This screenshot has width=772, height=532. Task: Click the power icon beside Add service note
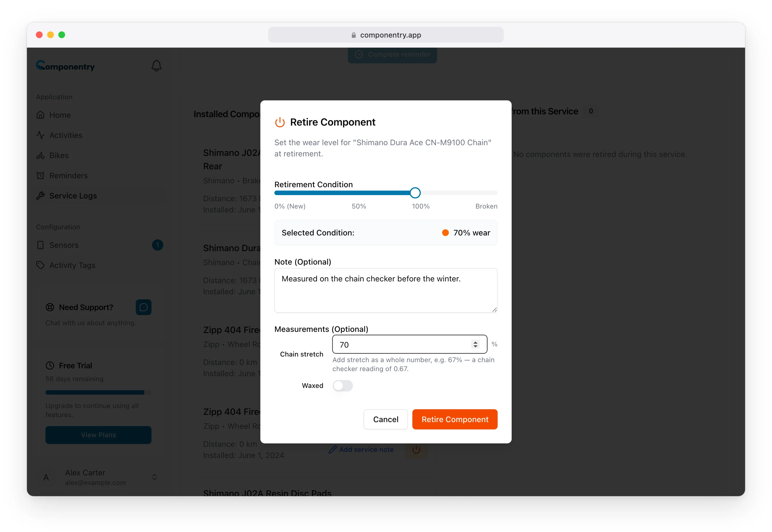click(416, 449)
